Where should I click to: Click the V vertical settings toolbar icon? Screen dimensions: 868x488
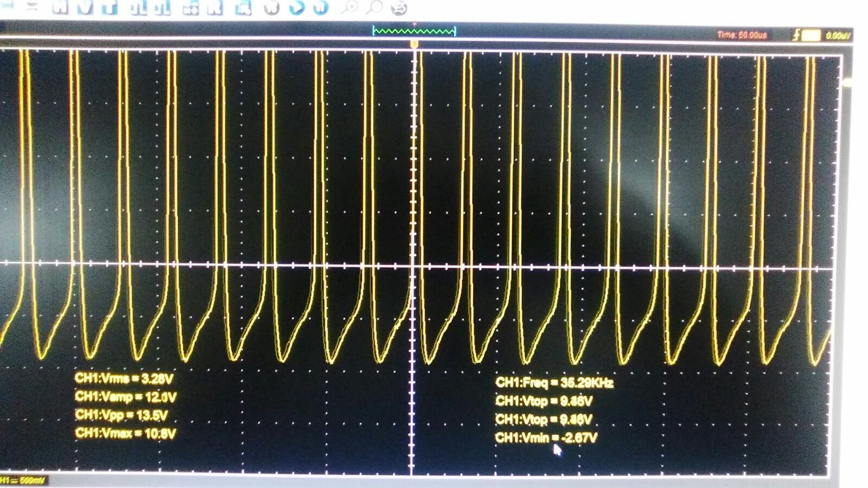85,7
